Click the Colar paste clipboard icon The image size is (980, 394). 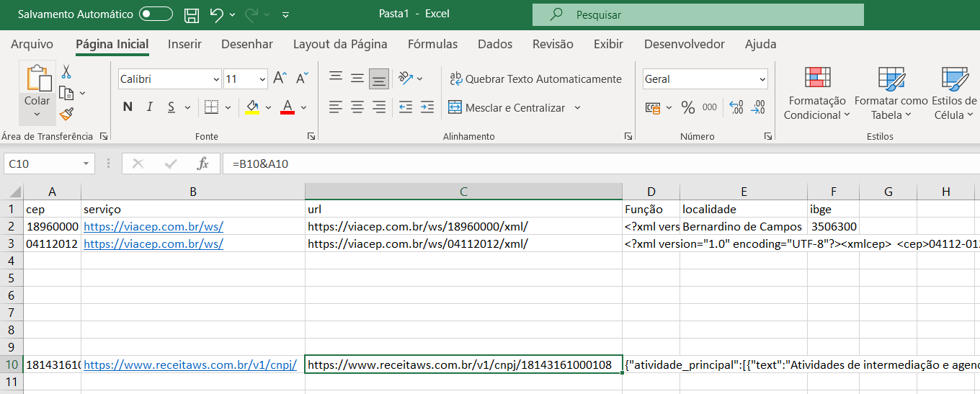click(37, 78)
